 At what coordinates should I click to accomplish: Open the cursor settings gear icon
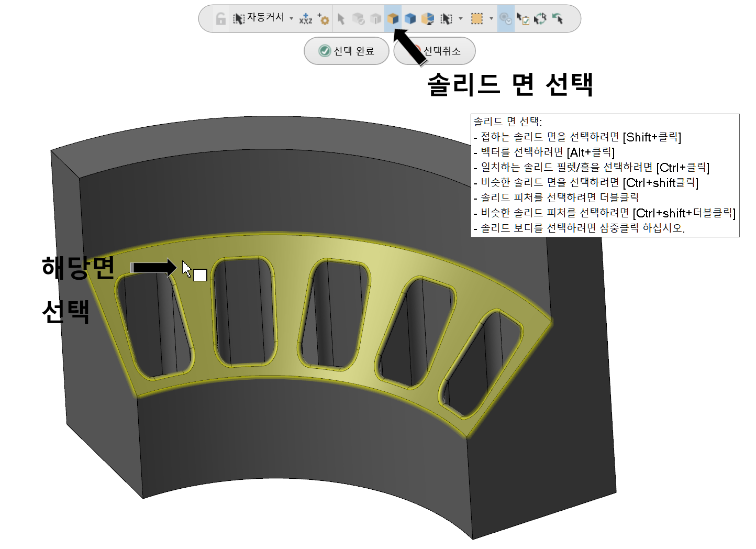pos(324,19)
